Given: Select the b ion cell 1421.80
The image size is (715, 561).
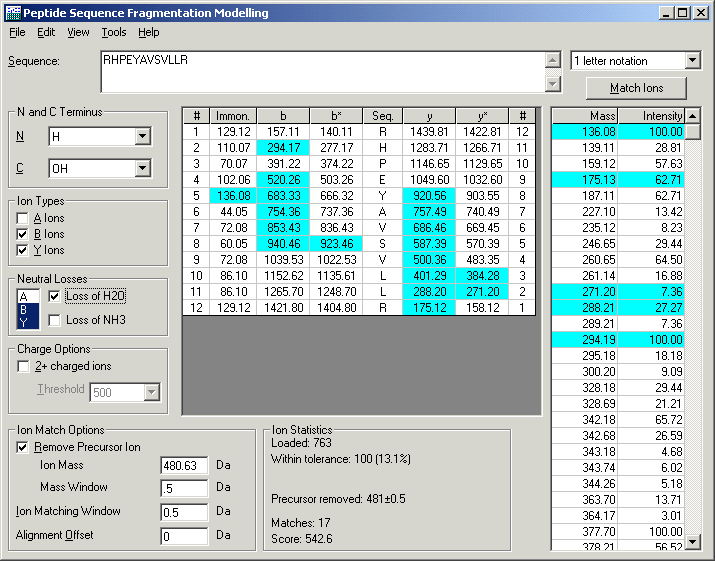Looking at the screenshot, I should coord(283,307).
